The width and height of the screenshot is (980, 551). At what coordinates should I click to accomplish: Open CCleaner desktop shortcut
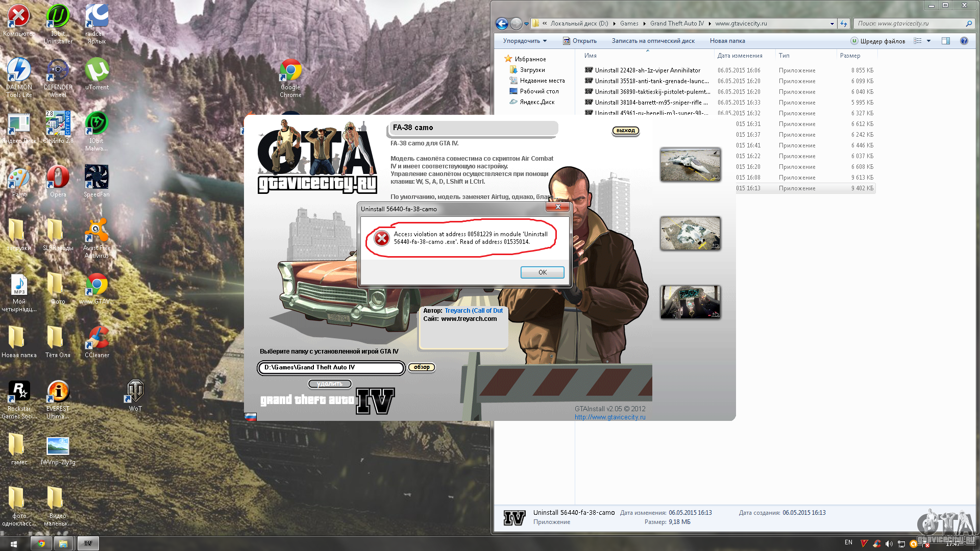tap(96, 342)
